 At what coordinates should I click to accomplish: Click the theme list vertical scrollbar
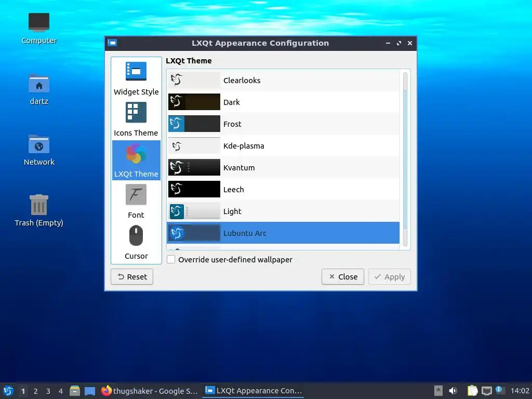[x=405, y=159]
